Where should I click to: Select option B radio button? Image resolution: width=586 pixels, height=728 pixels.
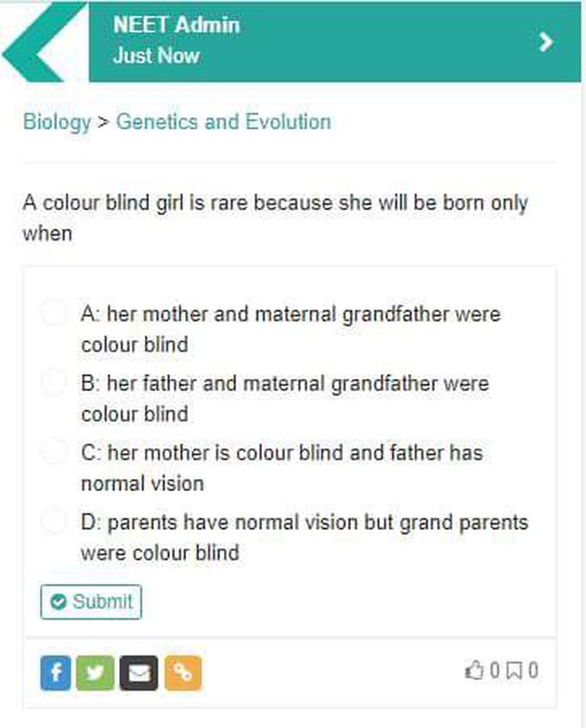click(x=54, y=383)
